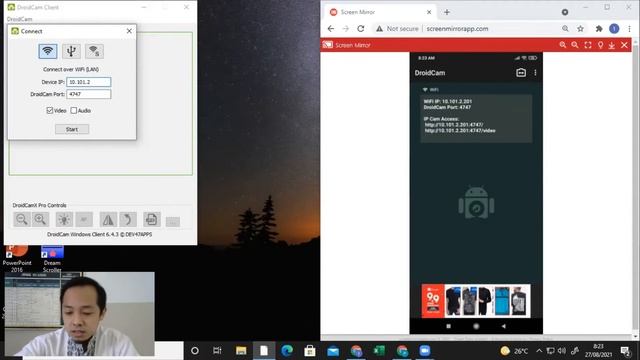
Task: Click the rotate video control
Action: coord(128,220)
